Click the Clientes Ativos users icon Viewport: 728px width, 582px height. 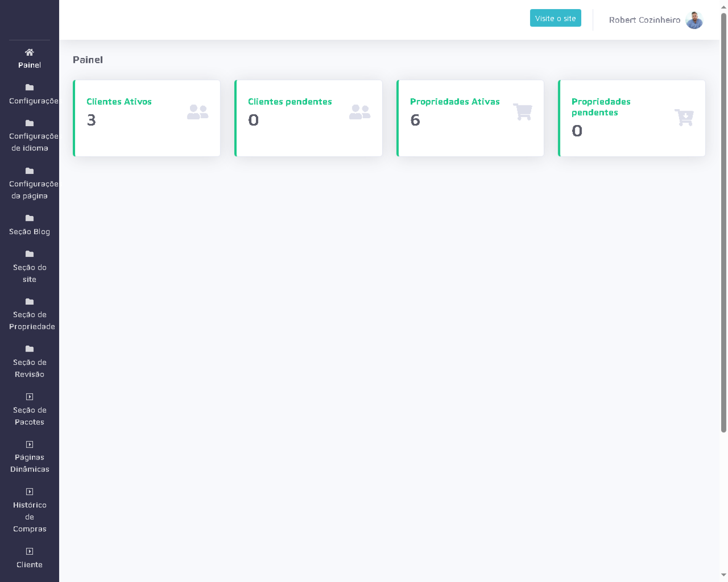point(198,112)
